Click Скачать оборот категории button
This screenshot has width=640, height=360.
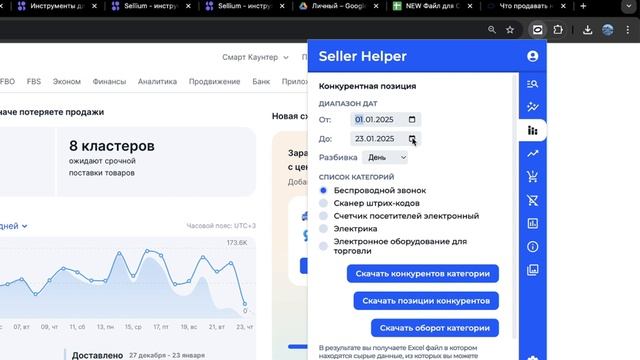pyautogui.click(x=435, y=328)
